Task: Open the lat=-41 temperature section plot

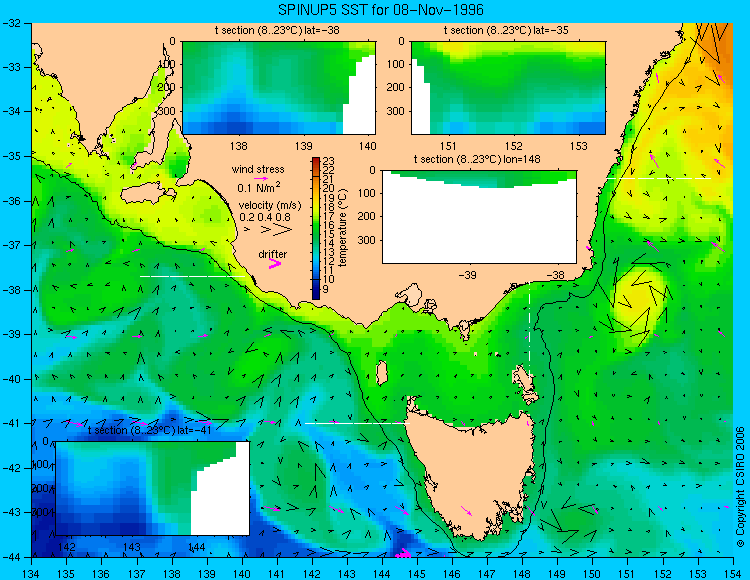Action: tap(153, 488)
